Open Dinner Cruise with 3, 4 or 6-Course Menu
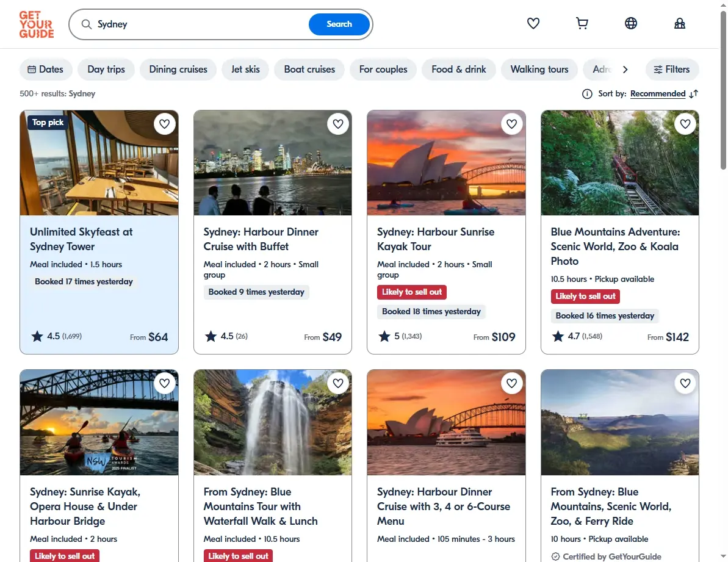 click(x=444, y=506)
